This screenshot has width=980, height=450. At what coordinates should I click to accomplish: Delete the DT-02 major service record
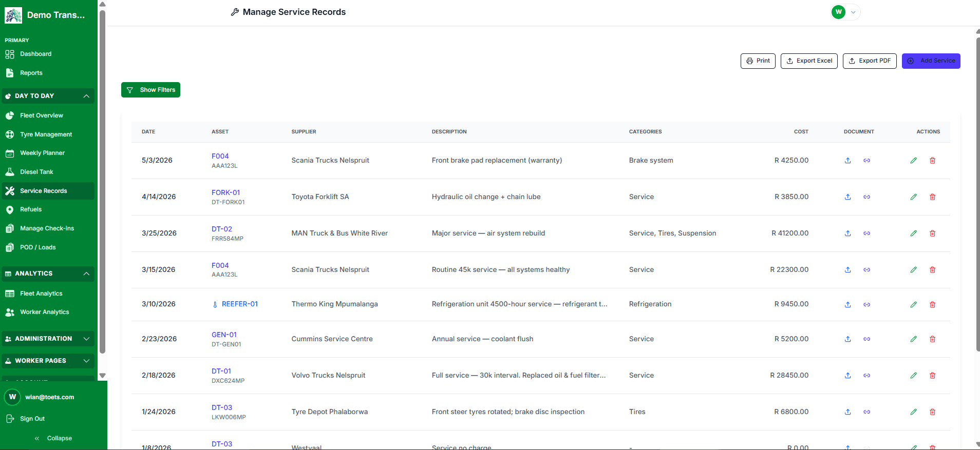click(x=933, y=233)
